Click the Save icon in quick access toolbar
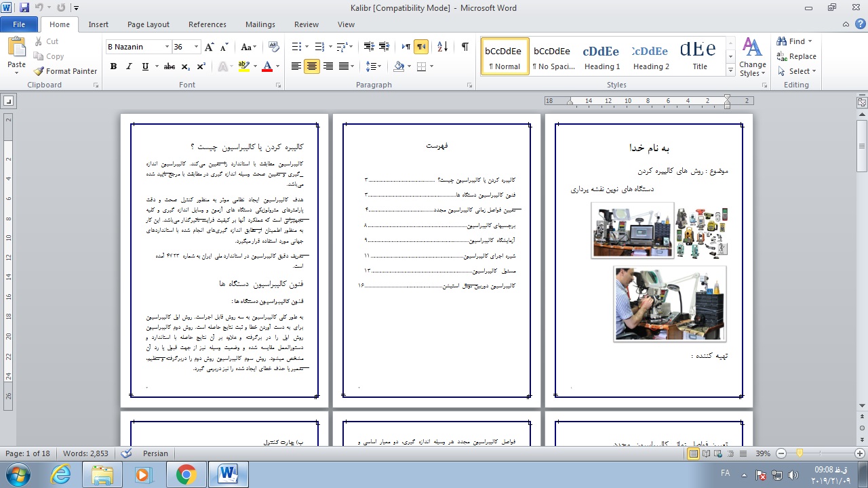Viewport: 868px width, 488px height. click(x=24, y=8)
